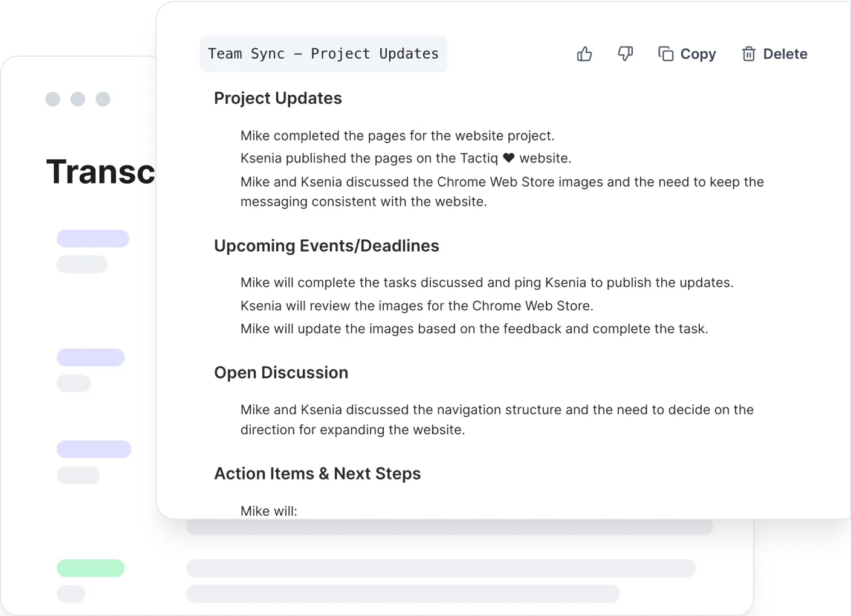The image size is (851, 616).
Task: Click the heart icon beside Tactiq
Action: [x=508, y=158]
